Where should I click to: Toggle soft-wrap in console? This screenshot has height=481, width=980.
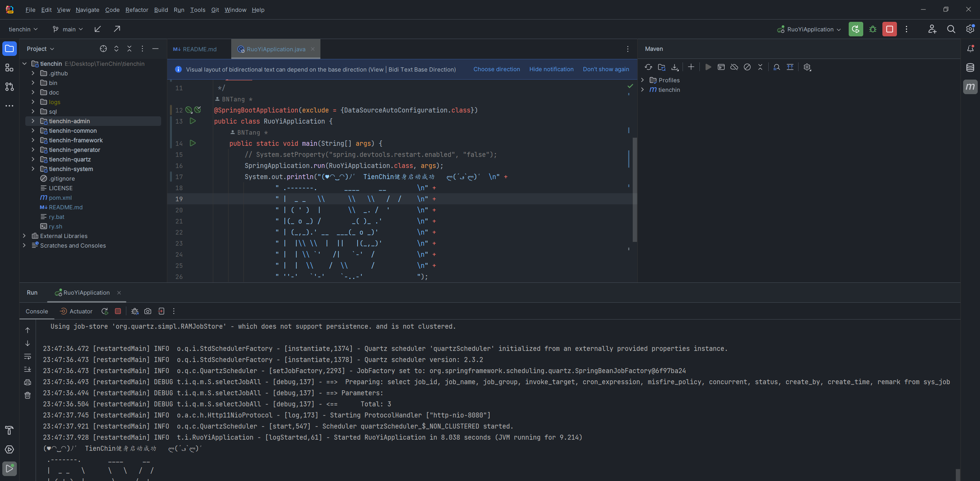pyautogui.click(x=28, y=356)
